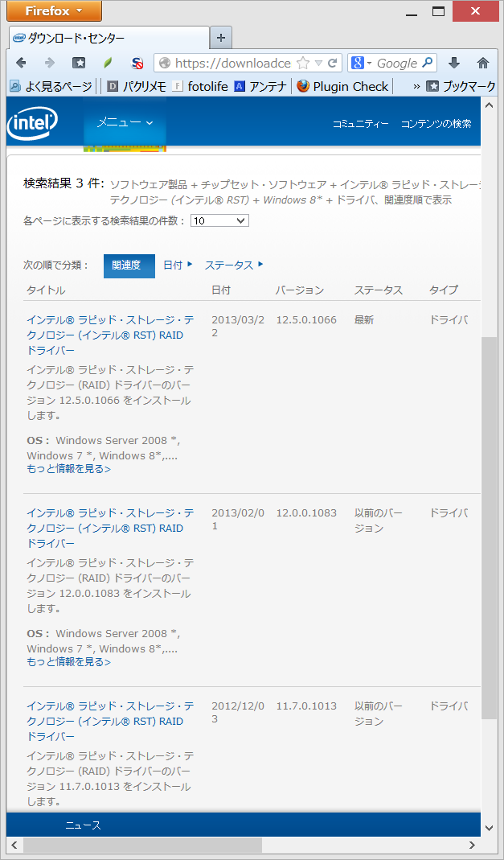The width and height of the screenshot is (504, 860).
Task: Open the Downloads arrow button
Action: tap(453, 63)
